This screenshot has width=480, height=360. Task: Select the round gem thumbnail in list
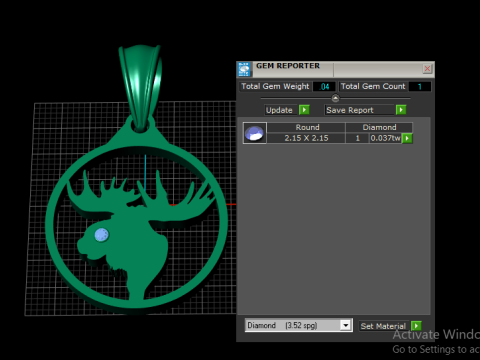pyautogui.click(x=255, y=133)
